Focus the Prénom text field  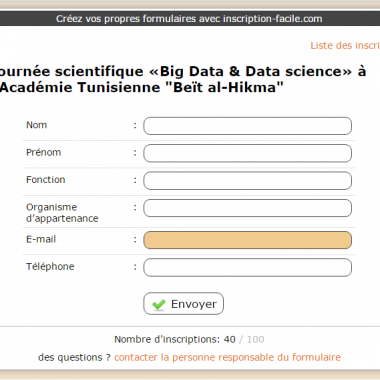click(x=247, y=153)
